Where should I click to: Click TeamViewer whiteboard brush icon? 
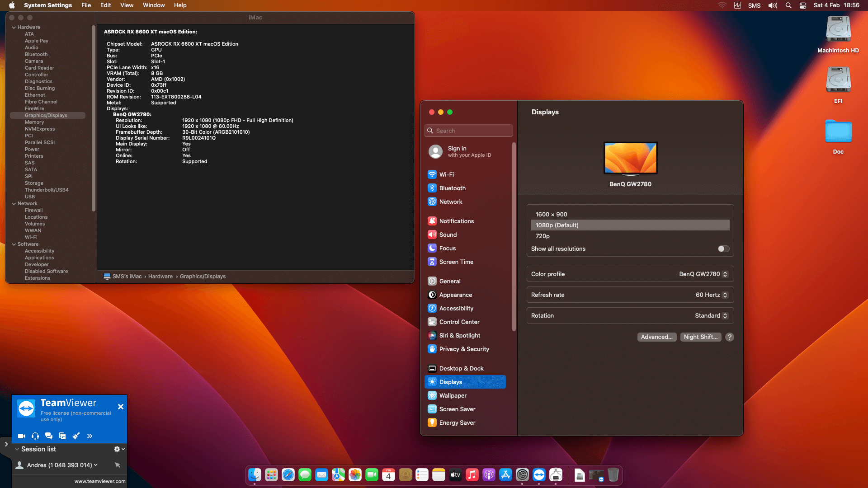[x=76, y=436]
